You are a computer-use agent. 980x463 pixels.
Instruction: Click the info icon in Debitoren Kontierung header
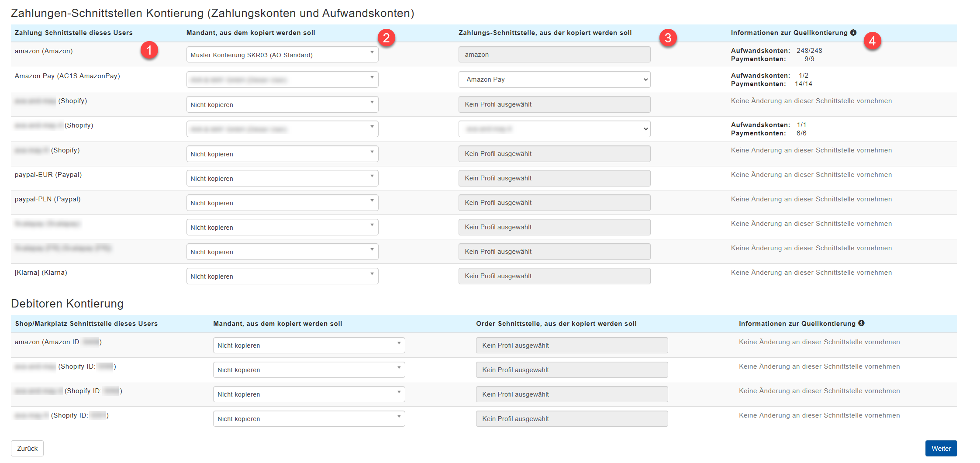[861, 323]
